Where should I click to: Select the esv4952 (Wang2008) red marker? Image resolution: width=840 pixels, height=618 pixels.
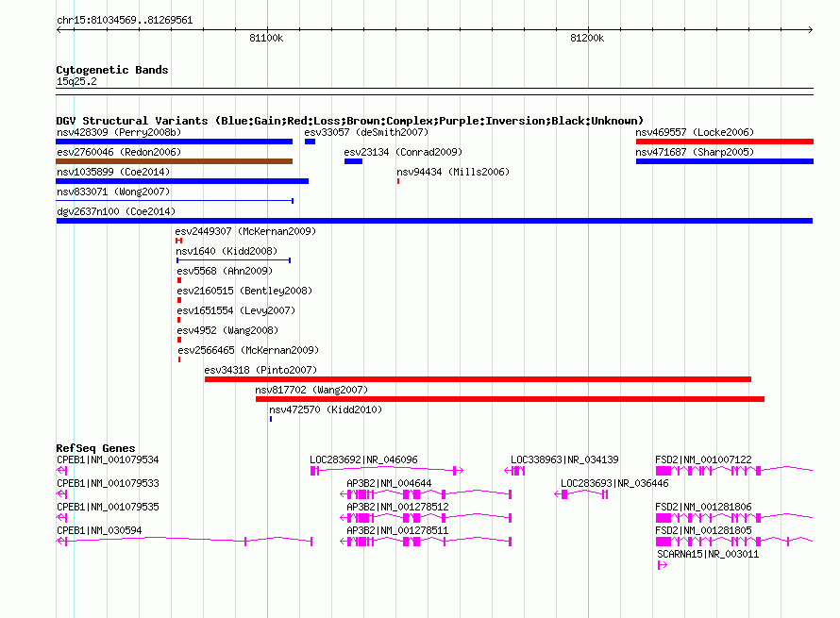pyautogui.click(x=179, y=340)
